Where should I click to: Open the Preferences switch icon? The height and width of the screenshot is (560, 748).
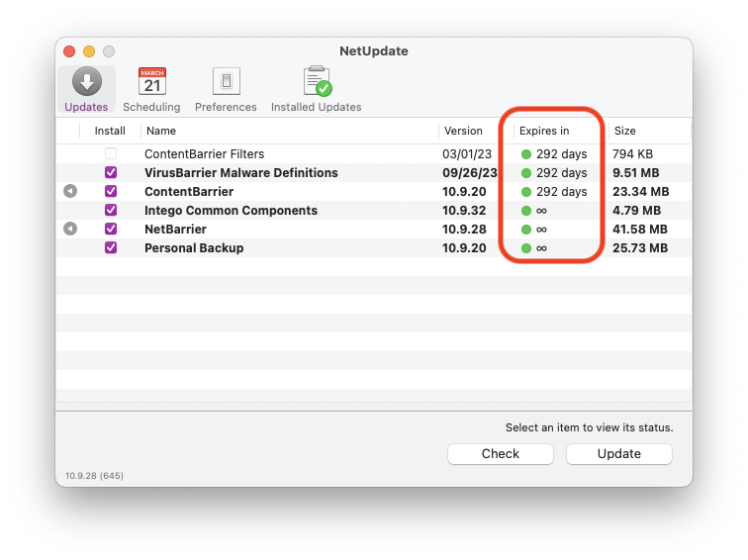click(227, 81)
